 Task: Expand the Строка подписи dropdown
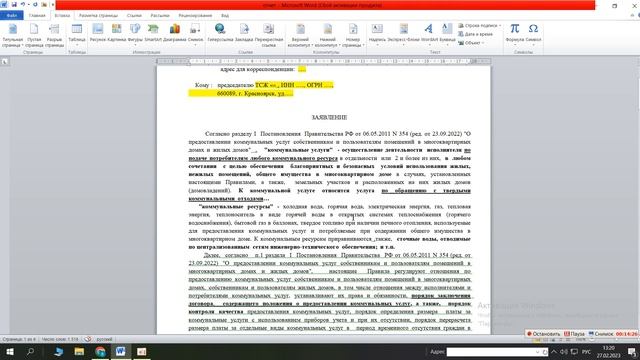[x=500, y=25]
